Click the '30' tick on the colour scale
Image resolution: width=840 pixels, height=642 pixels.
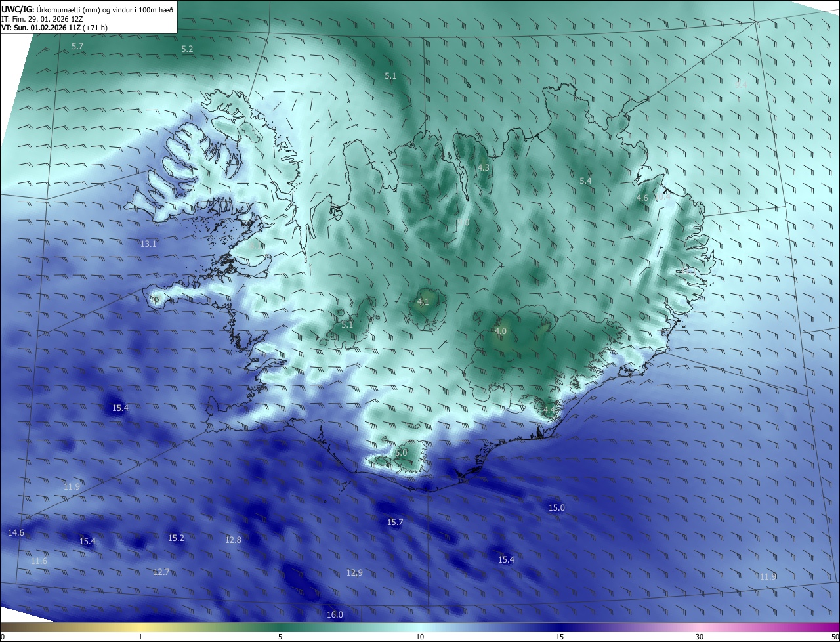700,637
